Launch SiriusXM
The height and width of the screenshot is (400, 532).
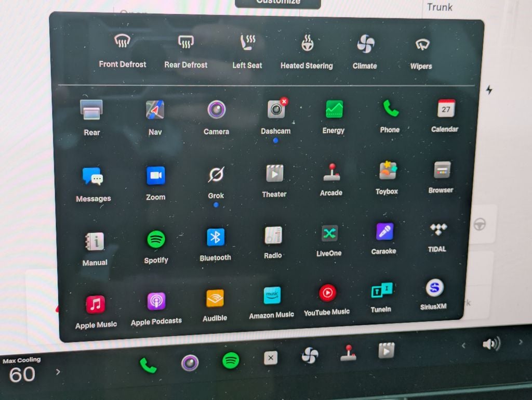coord(434,294)
